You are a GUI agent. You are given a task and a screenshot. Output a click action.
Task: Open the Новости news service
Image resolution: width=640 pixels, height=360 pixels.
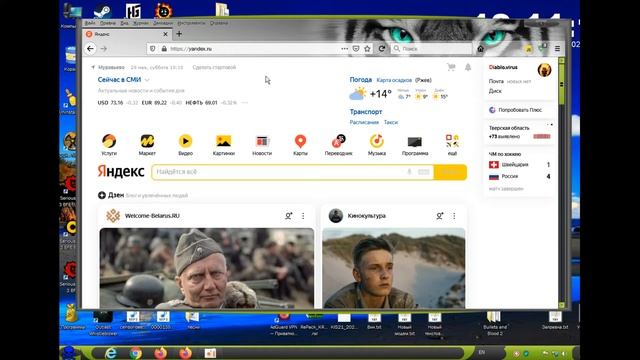click(262, 144)
